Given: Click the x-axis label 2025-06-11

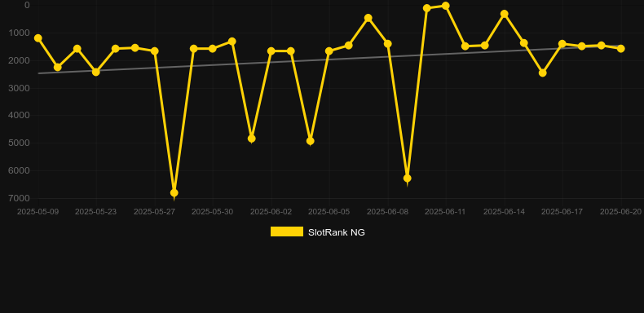Looking at the screenshot, I should pos(445,212).
